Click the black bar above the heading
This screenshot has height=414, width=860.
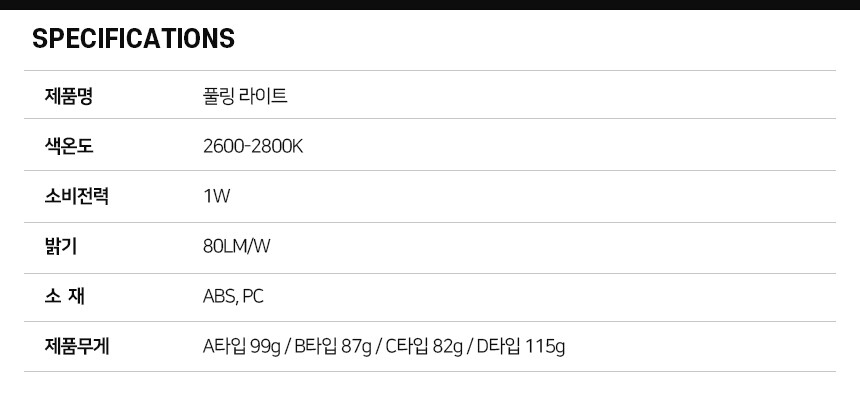(x=430, y=4)
